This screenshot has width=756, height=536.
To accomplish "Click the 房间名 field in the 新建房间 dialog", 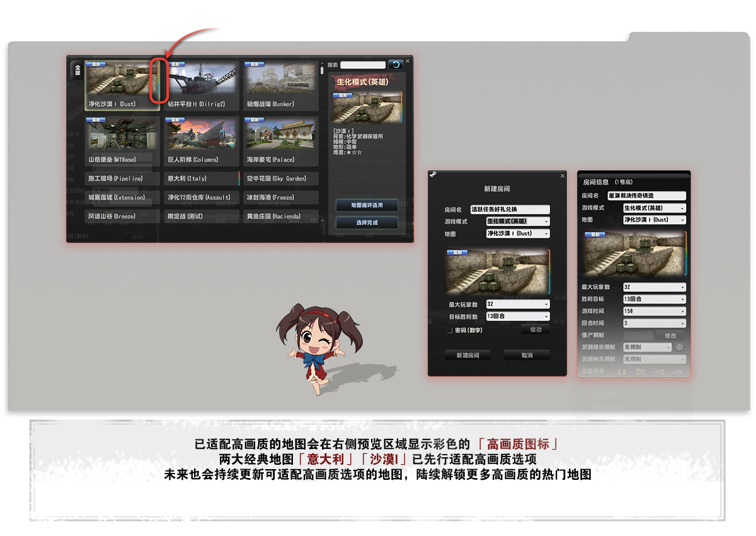I will [x=510, y=209].
